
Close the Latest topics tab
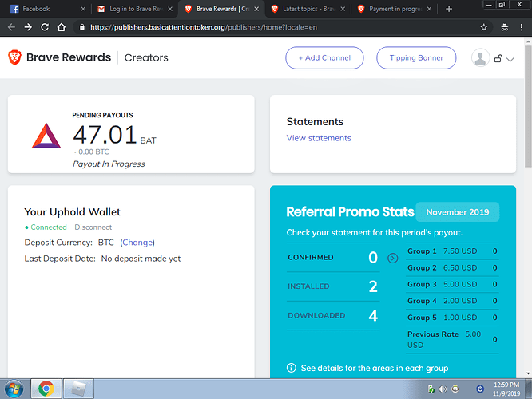point(343,9)
